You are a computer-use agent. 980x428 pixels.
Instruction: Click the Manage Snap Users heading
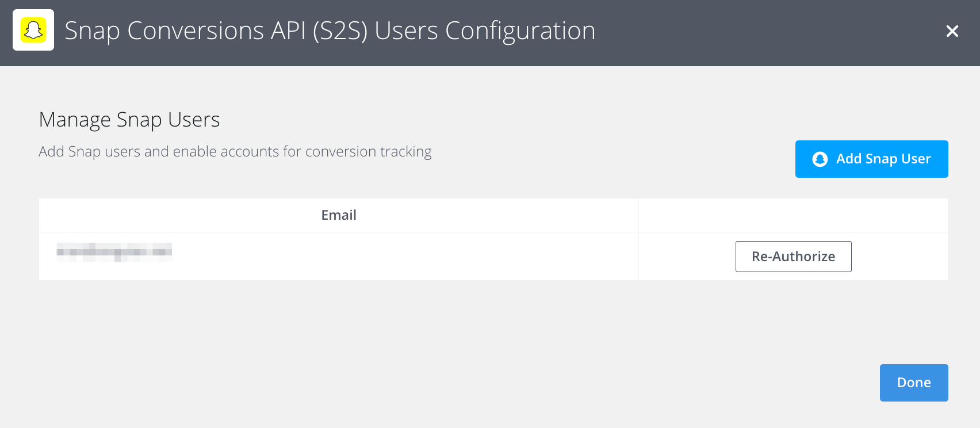[129, 120]
